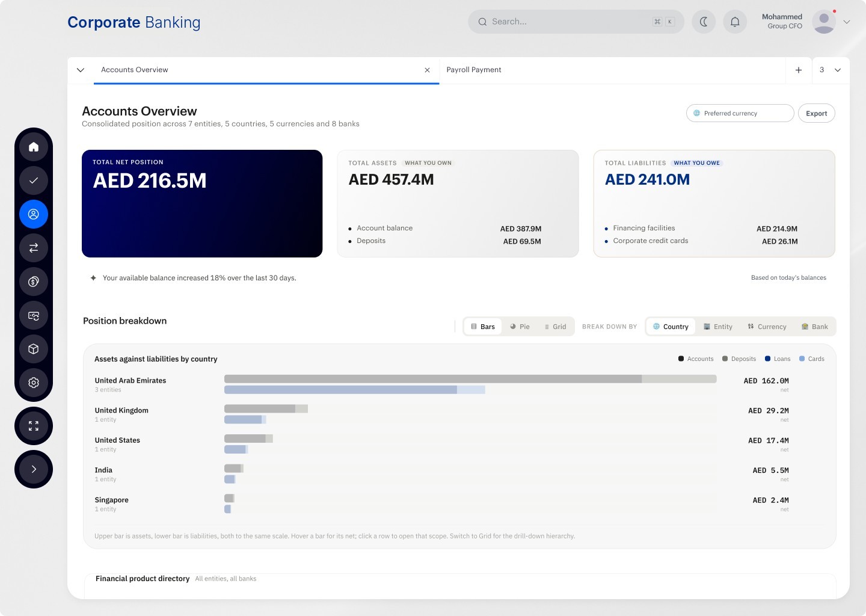Break down by Country
The width and height of the screenshot is (866, 616).
click(x=671, y=327)
